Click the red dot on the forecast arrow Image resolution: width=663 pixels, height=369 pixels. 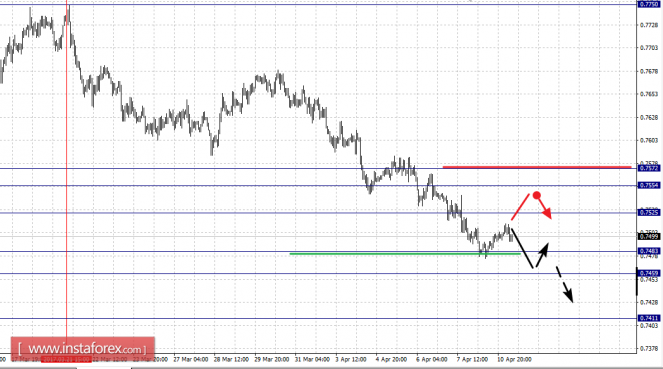(537, 195)
